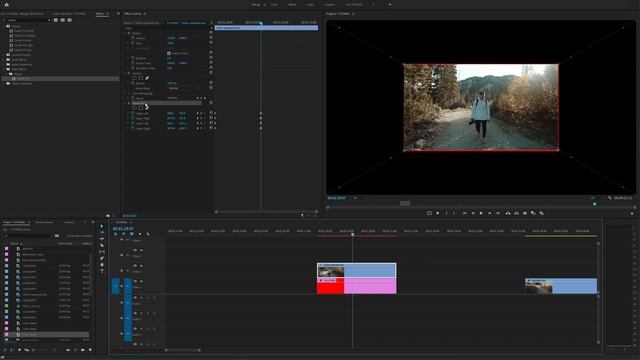Switch to the Media Browser tab
The image size is (640, 360).
tap(44, 222)
